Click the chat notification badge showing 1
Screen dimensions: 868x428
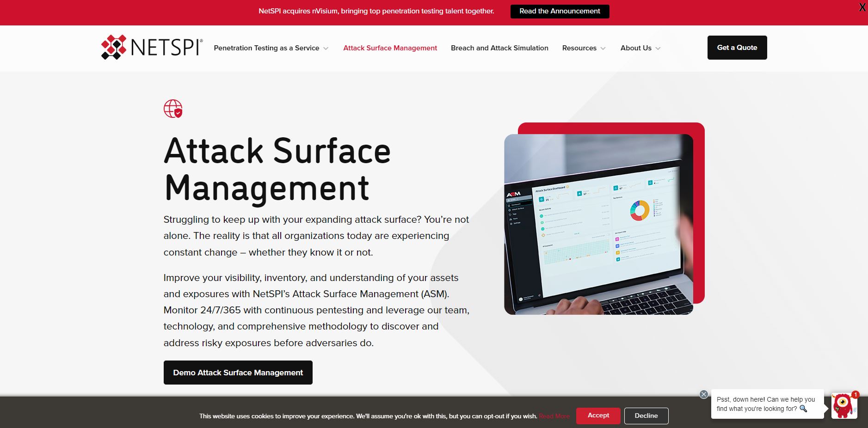tap(855, 395)
